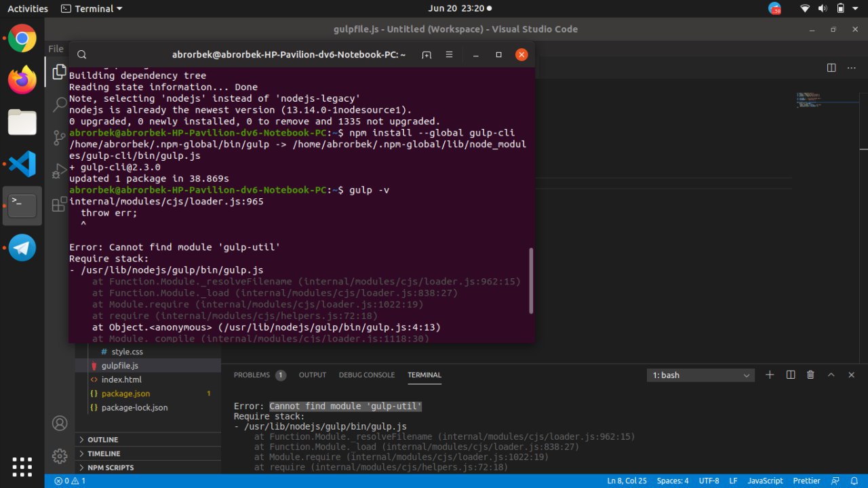
Task: Maximize the VS Code panel size
Action: point(831,375)
